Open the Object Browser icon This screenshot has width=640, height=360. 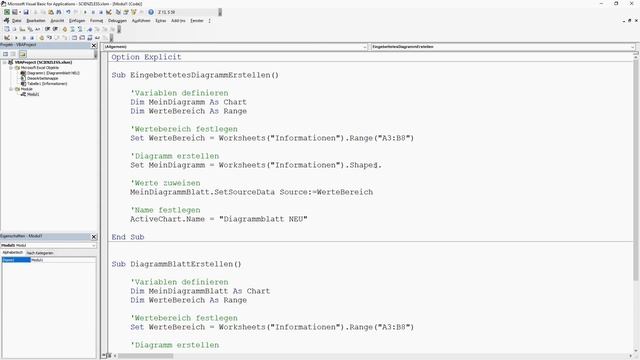coord(134,12)
